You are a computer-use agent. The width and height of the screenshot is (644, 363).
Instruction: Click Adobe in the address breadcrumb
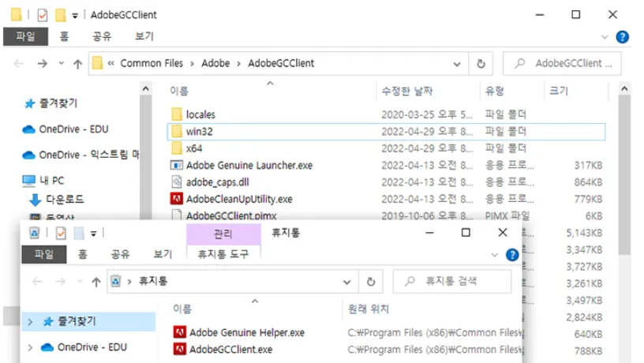(215, 64)
